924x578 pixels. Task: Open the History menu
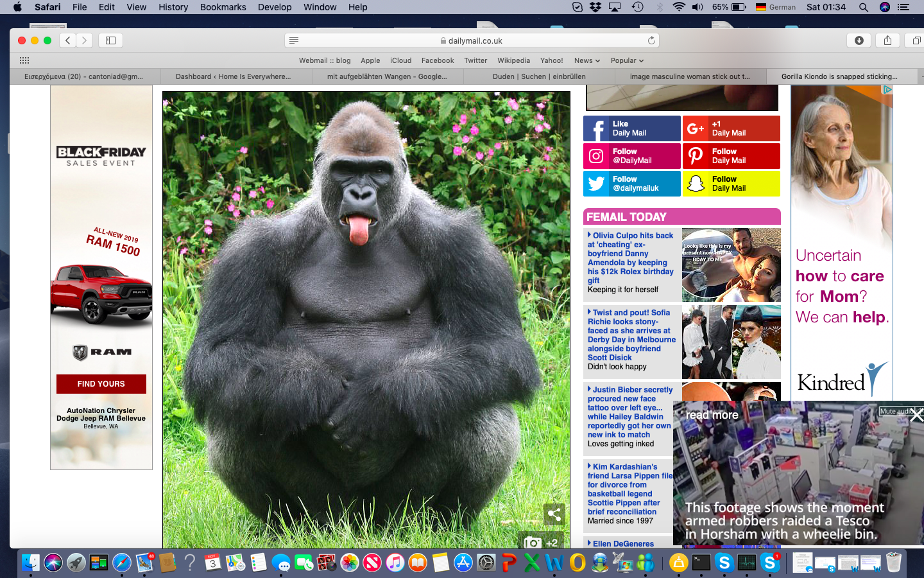[x=173, y=7]
